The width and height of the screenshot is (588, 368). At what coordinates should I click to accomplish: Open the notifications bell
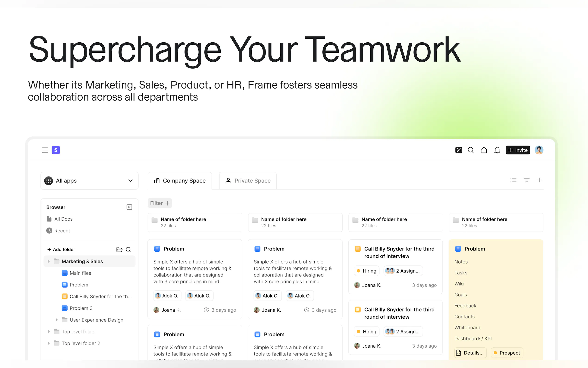tap(497, 150)
